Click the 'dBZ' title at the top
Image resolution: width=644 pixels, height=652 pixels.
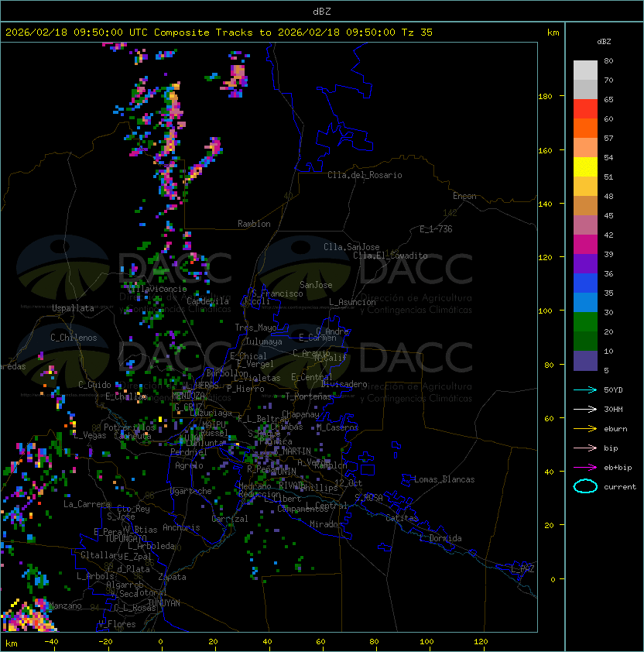click(322, 12)
